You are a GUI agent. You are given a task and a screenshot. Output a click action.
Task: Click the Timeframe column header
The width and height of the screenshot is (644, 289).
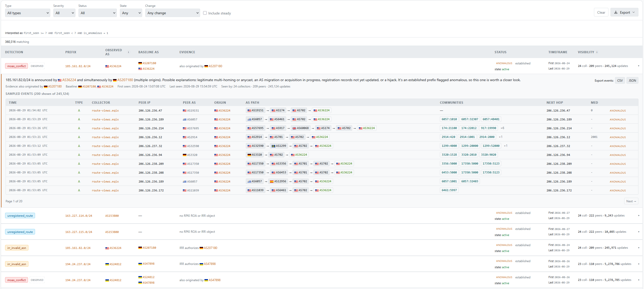558,52
